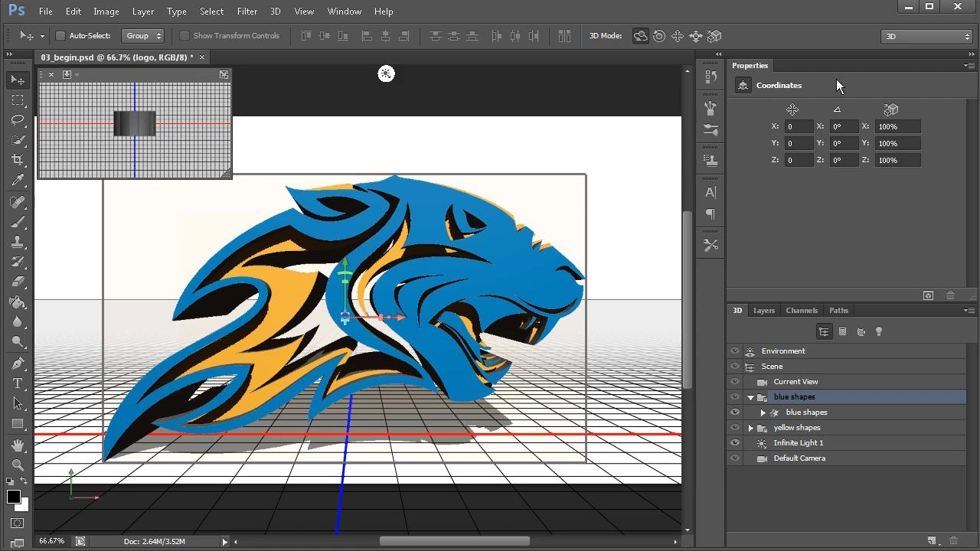Close the 03_begin.psd document tab

[202, 57]
